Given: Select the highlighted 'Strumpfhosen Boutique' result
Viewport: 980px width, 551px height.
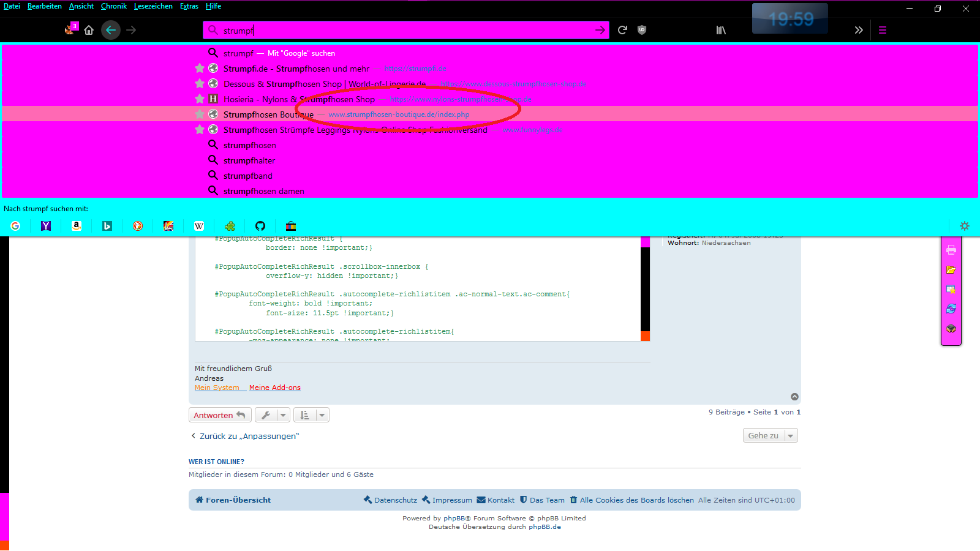Looking at the screenshot, I should (x=490, y=114).
